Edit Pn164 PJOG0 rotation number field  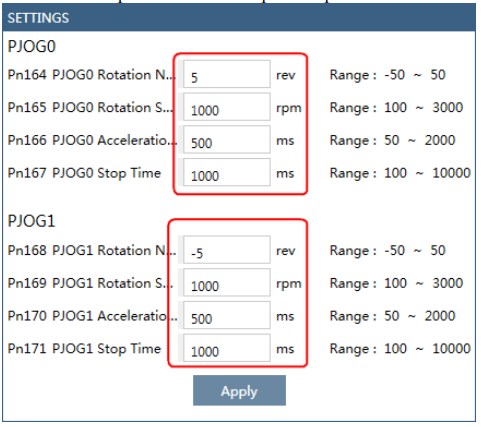[x=227, y=74]
